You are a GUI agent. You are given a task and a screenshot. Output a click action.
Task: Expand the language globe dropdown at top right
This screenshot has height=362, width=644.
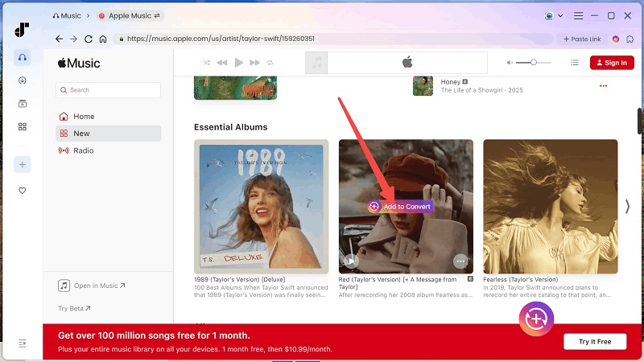[x=553, y=15]
